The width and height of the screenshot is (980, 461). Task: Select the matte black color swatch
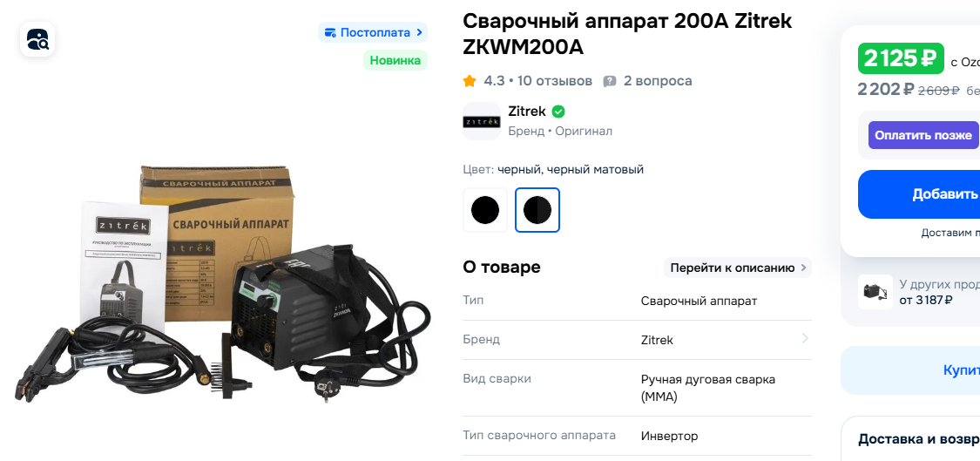pyautogui.click(x=537, y=210)
